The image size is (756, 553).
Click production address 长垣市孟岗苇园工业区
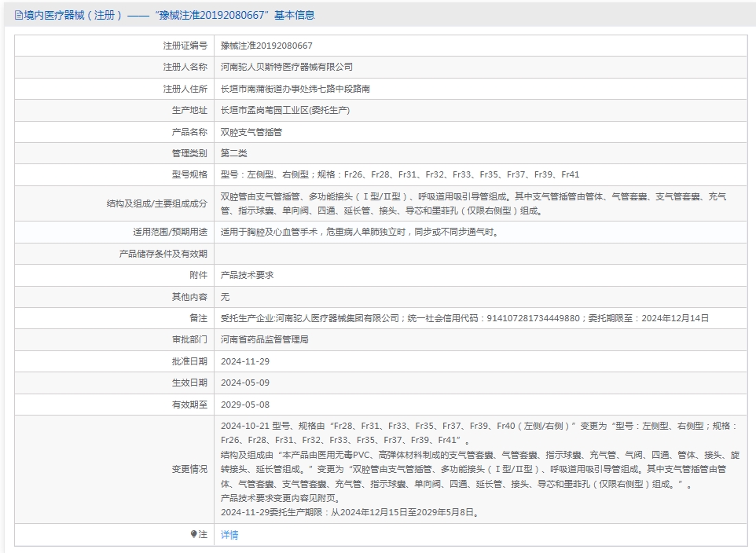click(285, 111)
